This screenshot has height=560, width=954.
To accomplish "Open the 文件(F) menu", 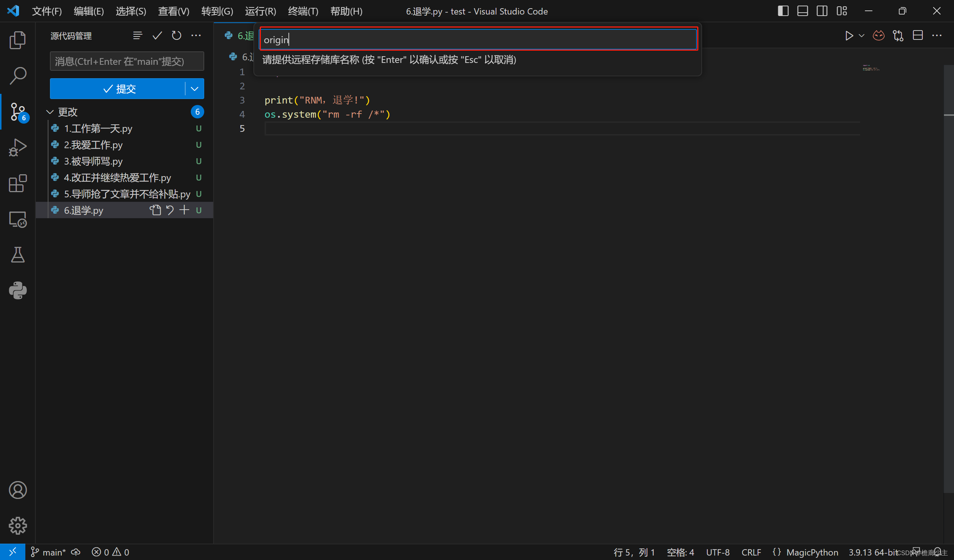I will [47, 11].
